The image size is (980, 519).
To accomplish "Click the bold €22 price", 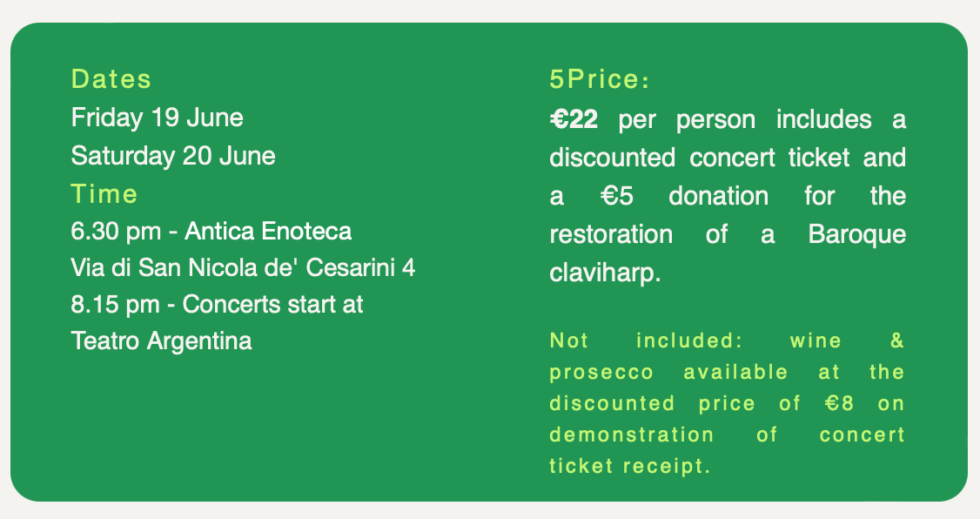I will pyautogui.click(x=574, y=119).
